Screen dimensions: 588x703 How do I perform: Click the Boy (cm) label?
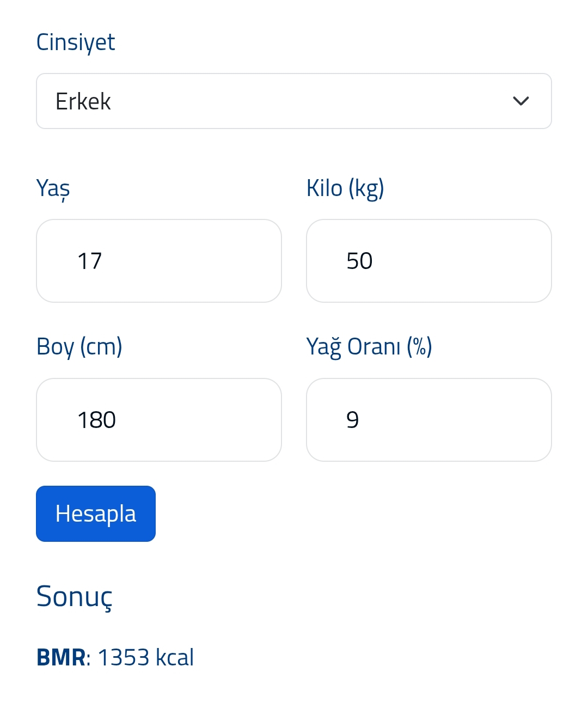pyautogui.click(x=79, y=347)
